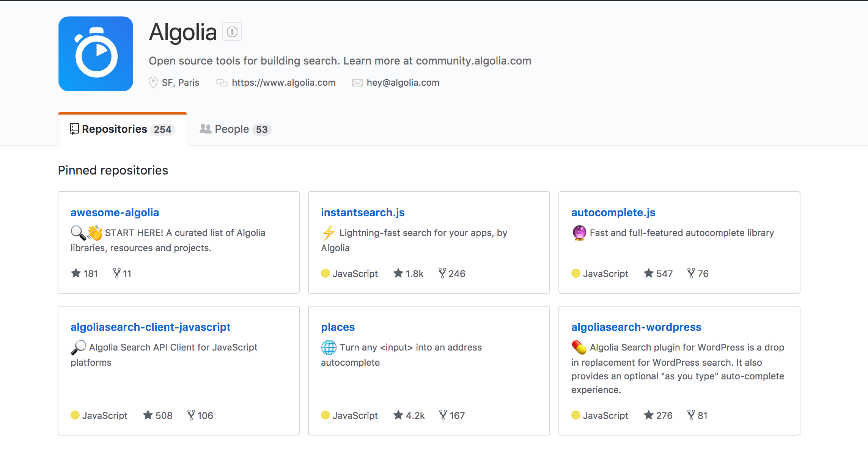Click the fork icon showing 106 on algoliasearch-client-javascript
868x456 pixels.
pyautogui.click(x=191, y=415)
